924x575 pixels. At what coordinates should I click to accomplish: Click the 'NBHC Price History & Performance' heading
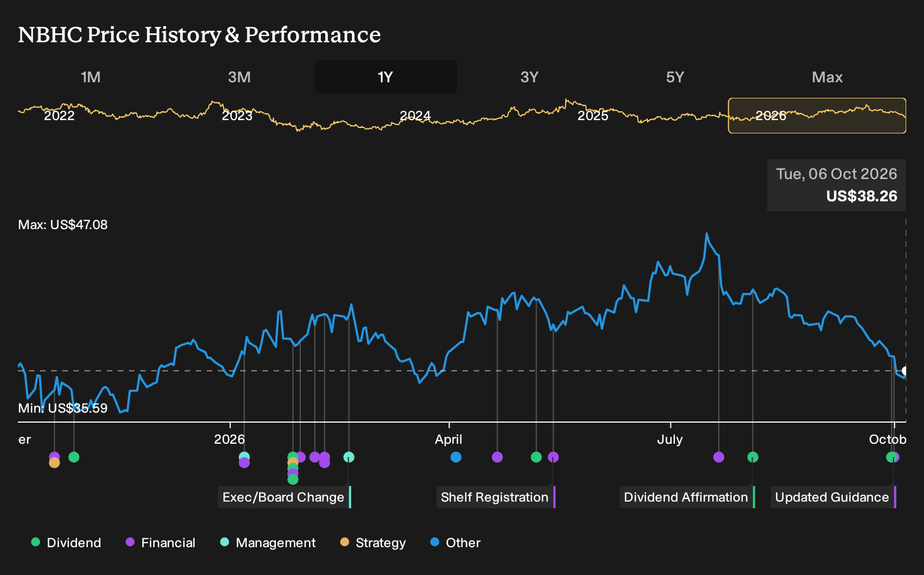[x=200, y=34]
